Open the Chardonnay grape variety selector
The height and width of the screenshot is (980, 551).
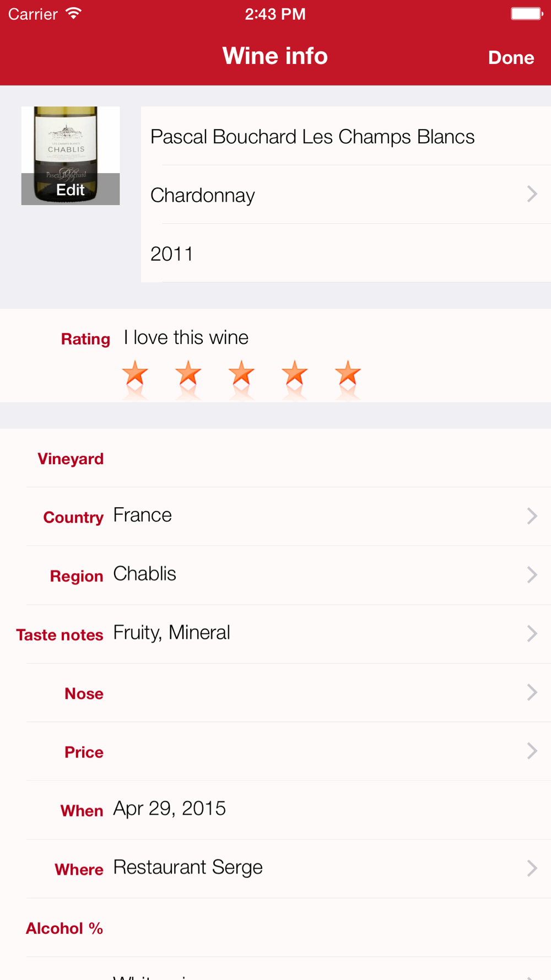pos(531,194)
